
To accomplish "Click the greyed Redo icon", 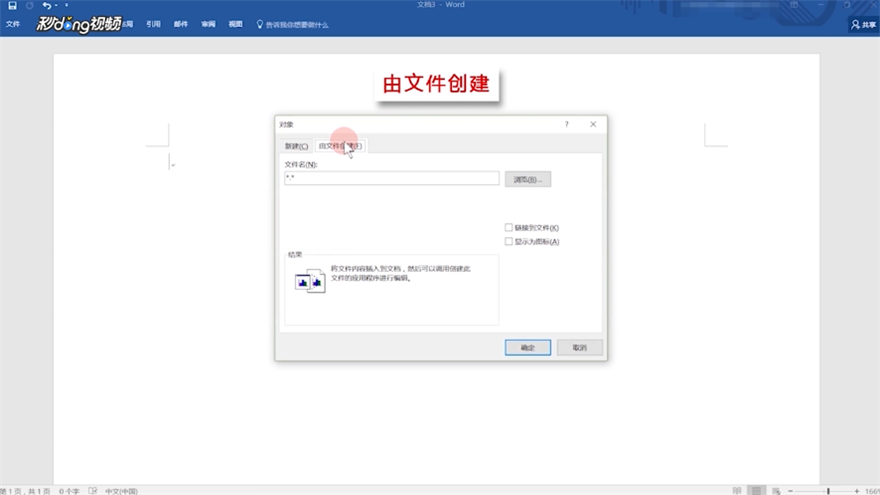I will tap(30, 6).
